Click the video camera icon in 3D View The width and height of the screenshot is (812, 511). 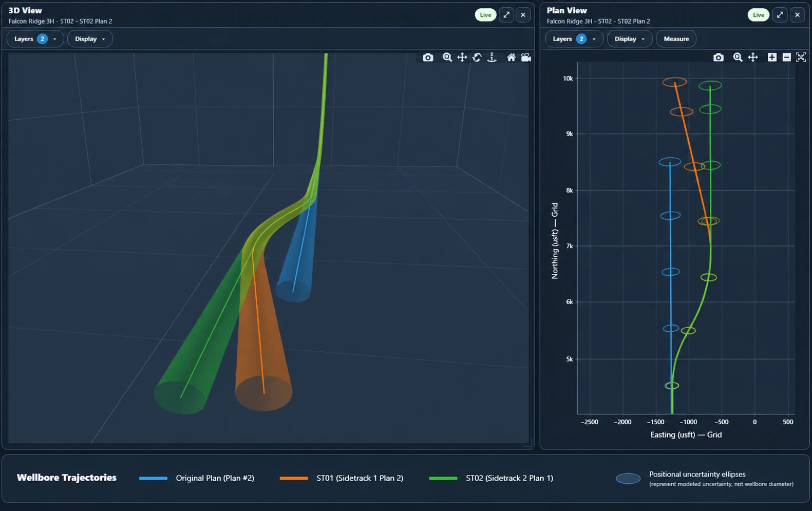point(526,58)
